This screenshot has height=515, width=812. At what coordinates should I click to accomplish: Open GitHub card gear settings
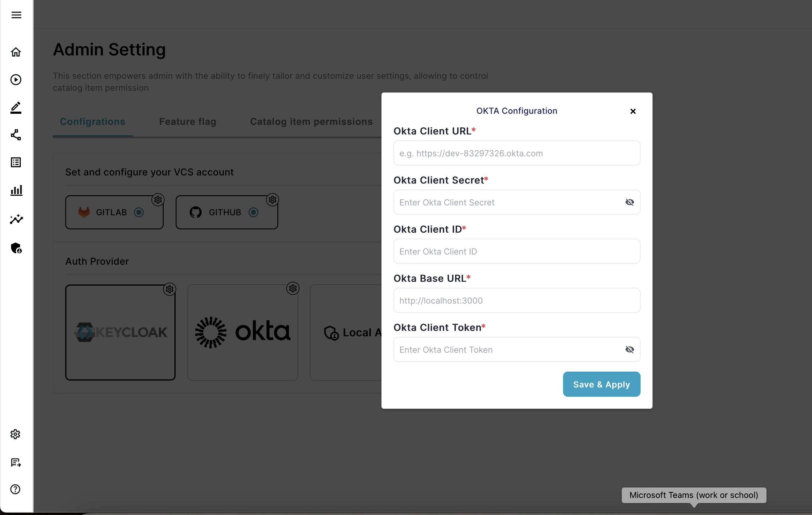[273, 200]
